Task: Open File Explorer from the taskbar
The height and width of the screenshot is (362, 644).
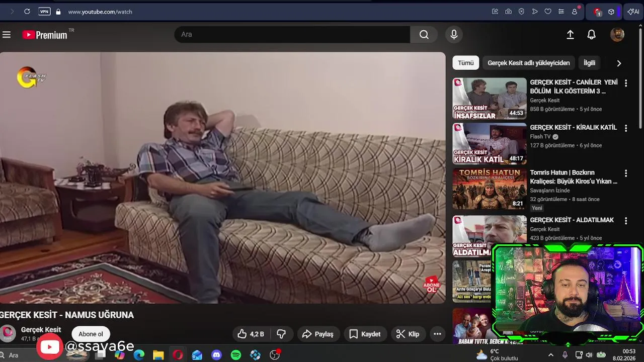Action: (x=158, y=355)
